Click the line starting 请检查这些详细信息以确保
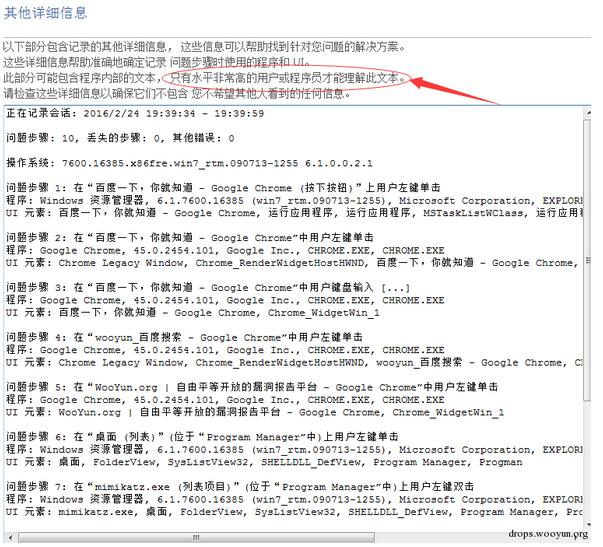The width and height of the screenshot is (603, 547). [x=177, y=93]
